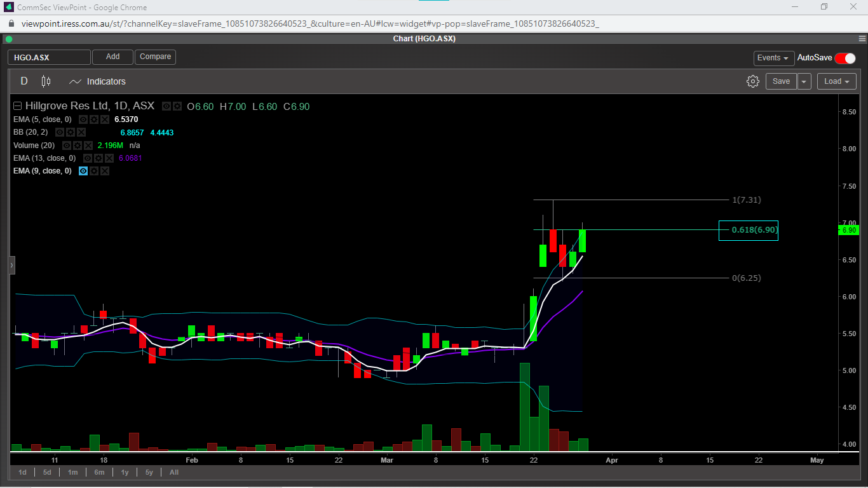Select the 1y range tab

pos(125,472)
